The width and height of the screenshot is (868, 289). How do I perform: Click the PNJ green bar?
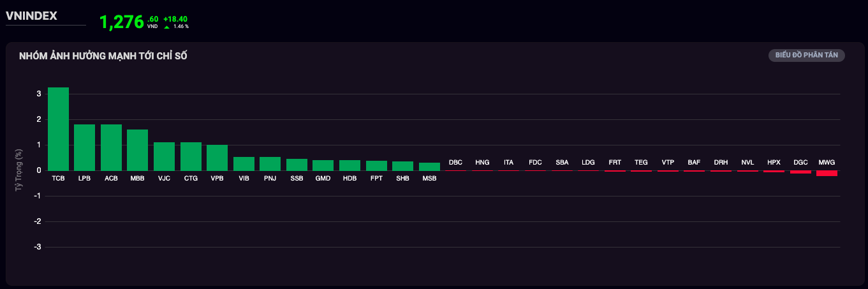coord(270,164)
